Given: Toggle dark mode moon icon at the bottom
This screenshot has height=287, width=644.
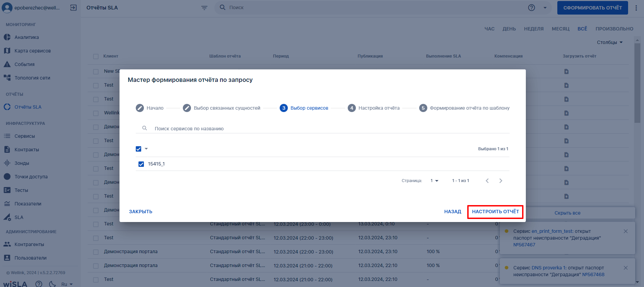Looking at the screenshot, I should [52, 284].
